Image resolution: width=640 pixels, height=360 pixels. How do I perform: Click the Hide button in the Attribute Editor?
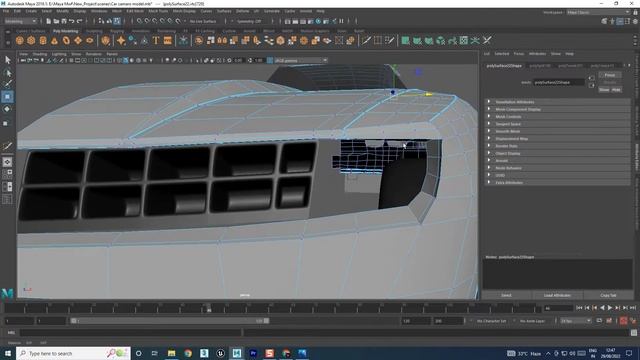pos(616,90)
